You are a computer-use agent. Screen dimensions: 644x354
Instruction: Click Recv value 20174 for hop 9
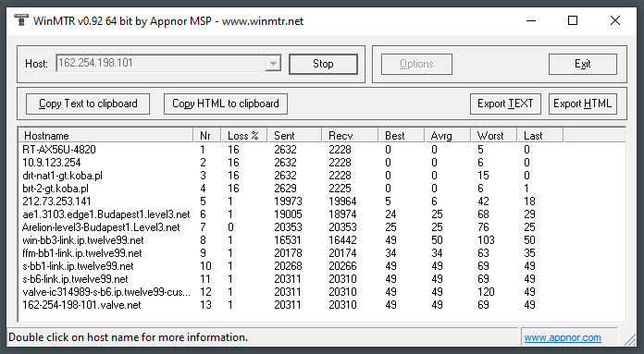coord(342,253)
